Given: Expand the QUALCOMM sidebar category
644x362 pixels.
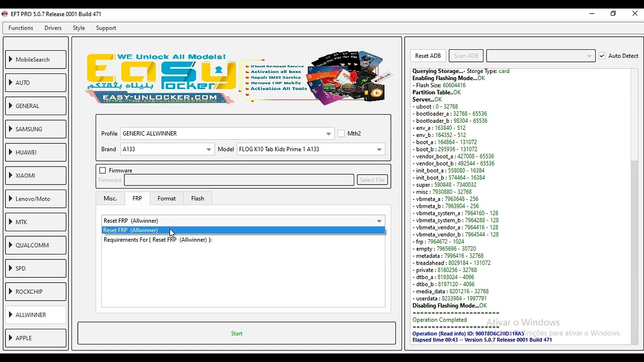Looking at the screenshot, I should 36,245.
